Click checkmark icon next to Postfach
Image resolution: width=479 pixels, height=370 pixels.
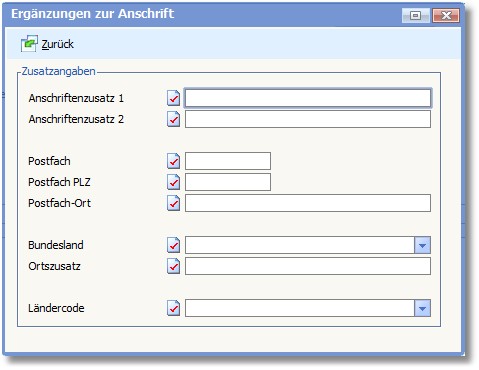[x=173, y=161]
